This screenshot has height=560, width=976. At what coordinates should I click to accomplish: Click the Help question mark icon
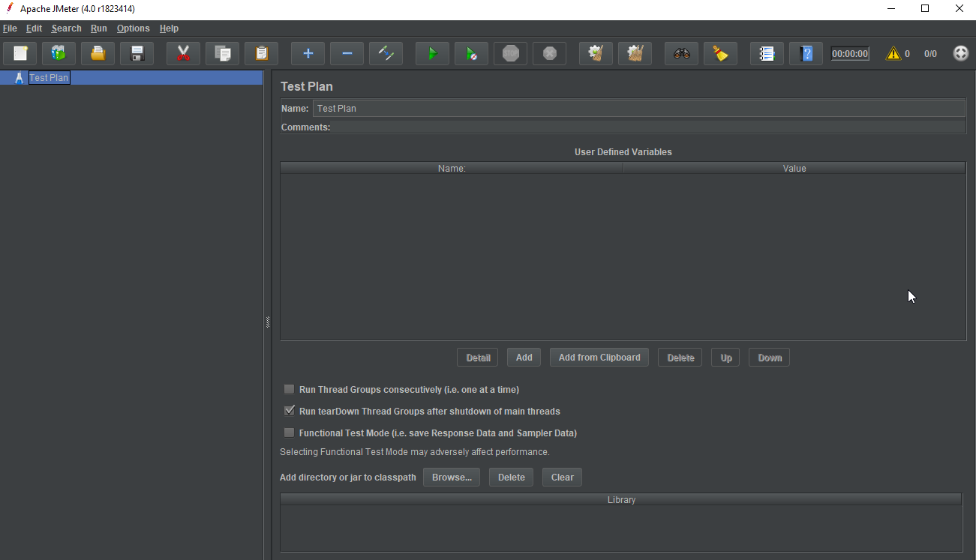coord(806,54)
